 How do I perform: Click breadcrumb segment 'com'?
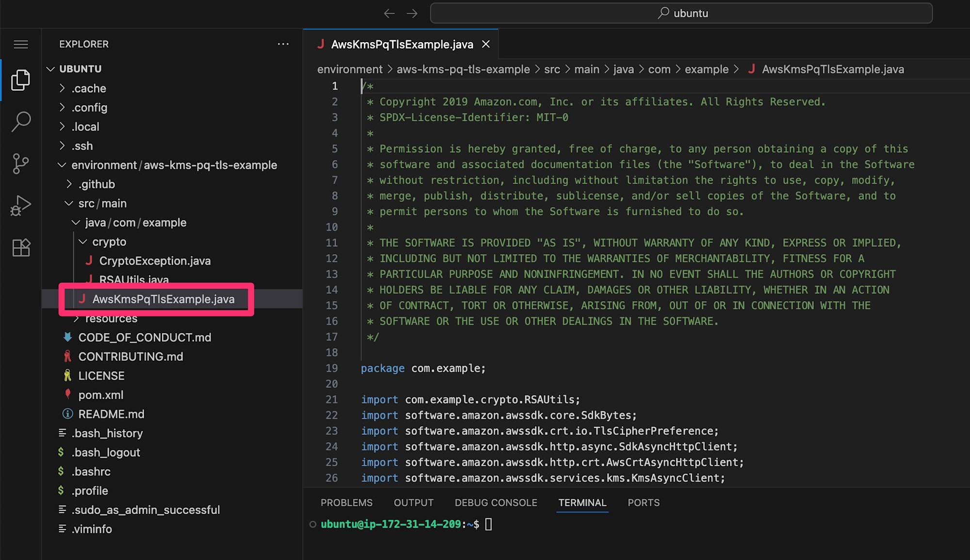tap(659, 69)
